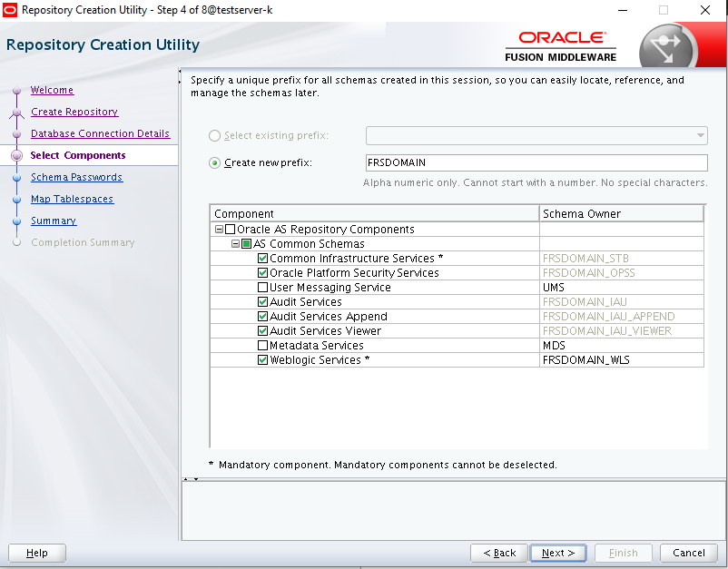Click the new prefix text field
728x569 pixels.
(x=536, y=163)
